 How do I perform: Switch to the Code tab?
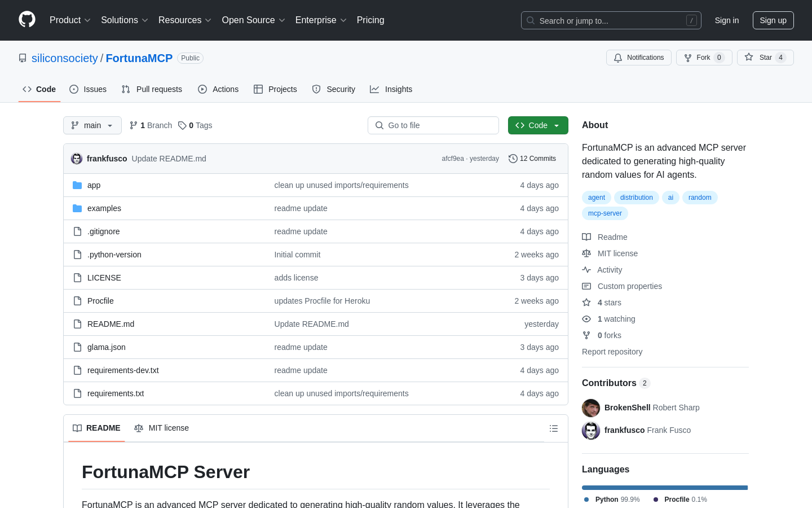click(39, 89)
